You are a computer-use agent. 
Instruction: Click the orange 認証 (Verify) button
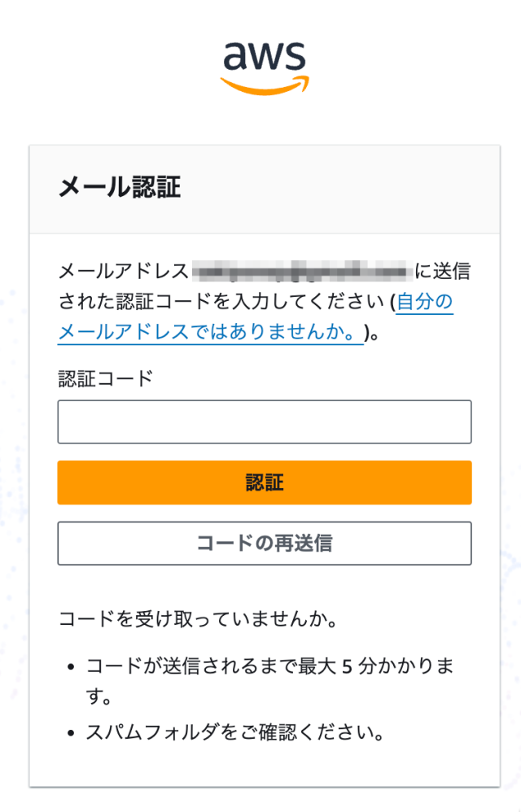265,482
